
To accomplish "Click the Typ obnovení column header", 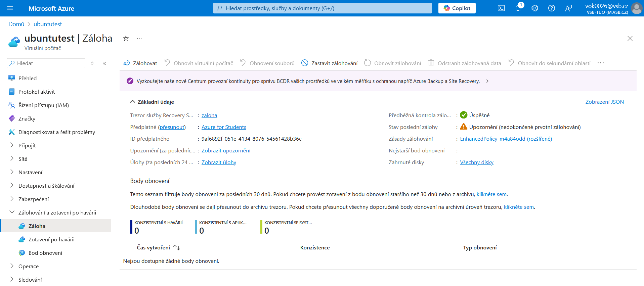I will coord(480,247).
